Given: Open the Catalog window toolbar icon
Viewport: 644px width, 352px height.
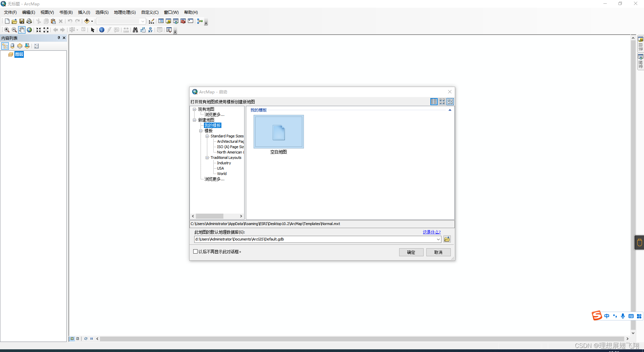Looking at the screenshot, I should tap(168, 21).
